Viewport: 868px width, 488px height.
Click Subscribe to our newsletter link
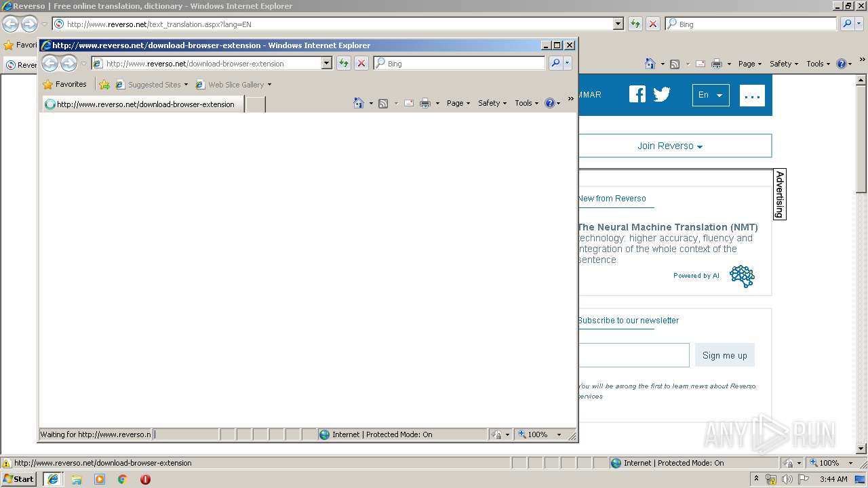click(629, 321)
